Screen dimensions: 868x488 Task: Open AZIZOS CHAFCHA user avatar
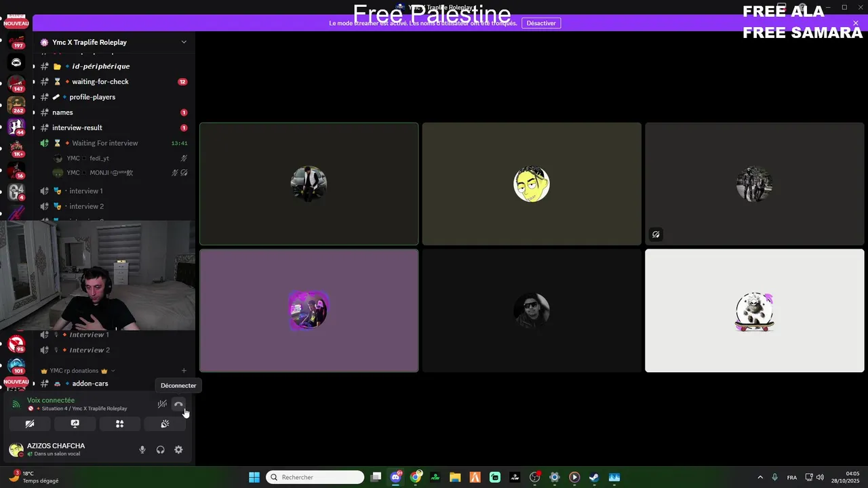pyautogui.click(x=16, y=449)
